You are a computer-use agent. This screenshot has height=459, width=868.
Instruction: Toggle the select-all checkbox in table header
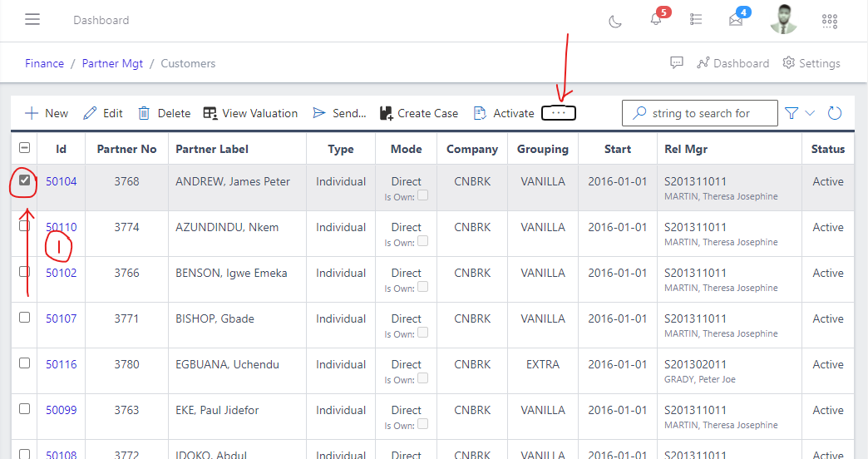point(24,148)
